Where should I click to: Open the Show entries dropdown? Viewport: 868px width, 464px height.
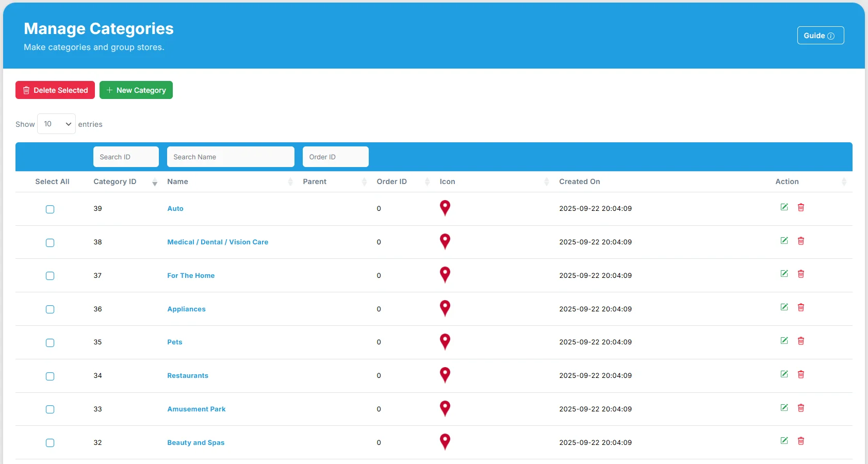coord(56,124)
